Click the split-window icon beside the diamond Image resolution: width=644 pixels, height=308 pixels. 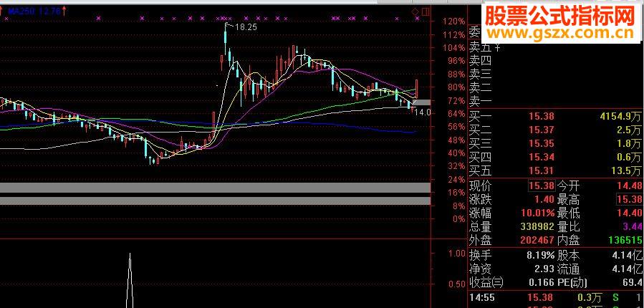point(426,11)
